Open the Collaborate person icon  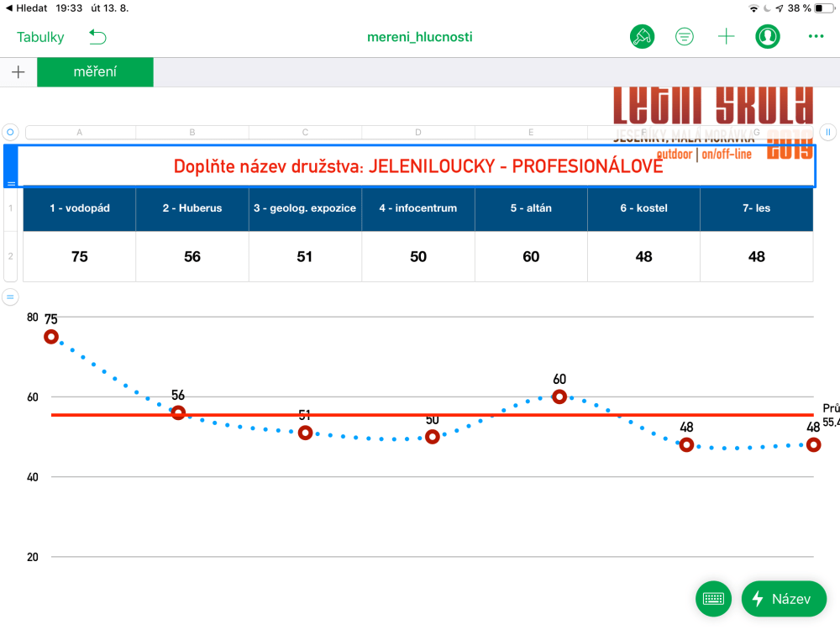click(768, 36)
